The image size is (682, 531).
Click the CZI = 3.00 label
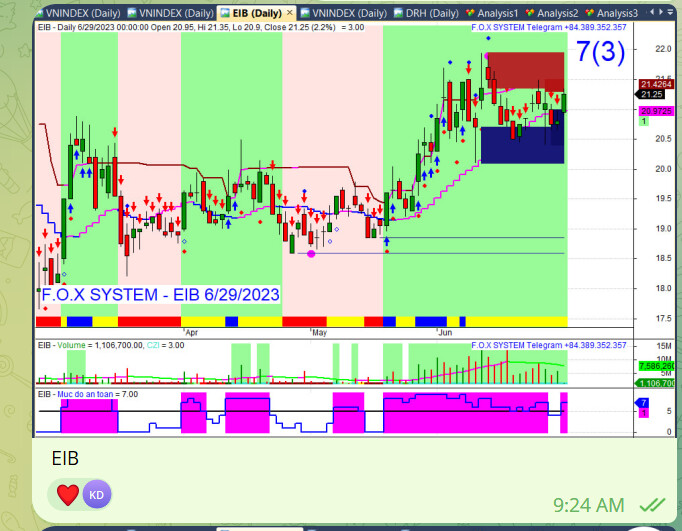click(x=165, y=345)
